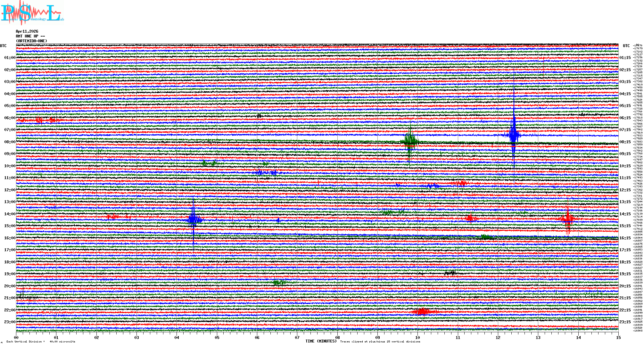The width and height of the screenshot is (644, 346).
Task: Click the PSL Seismology Lab logo
Action: click(32, 13)
